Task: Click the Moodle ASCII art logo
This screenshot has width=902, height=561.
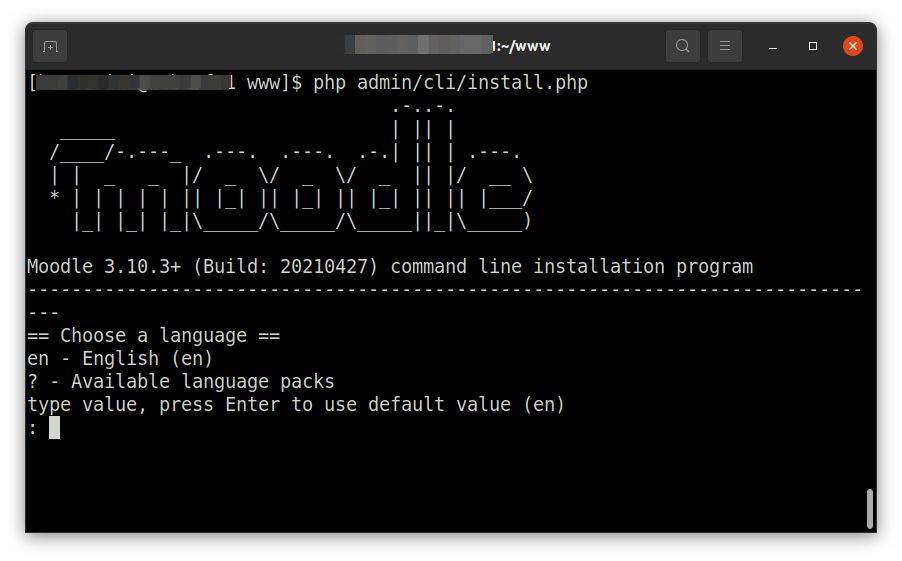Action: (x=291, y=167)
